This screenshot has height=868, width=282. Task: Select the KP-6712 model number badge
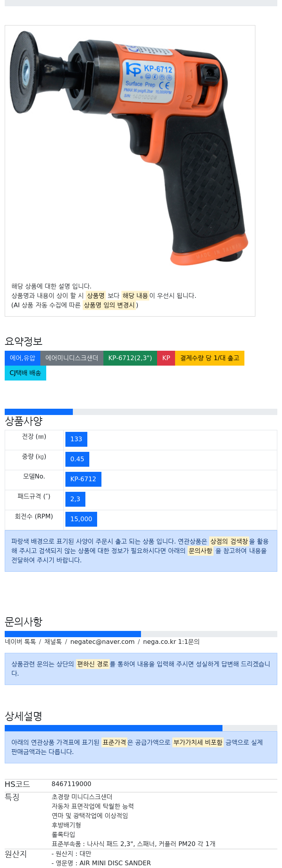pyautogui.click(x=83, y=479)
